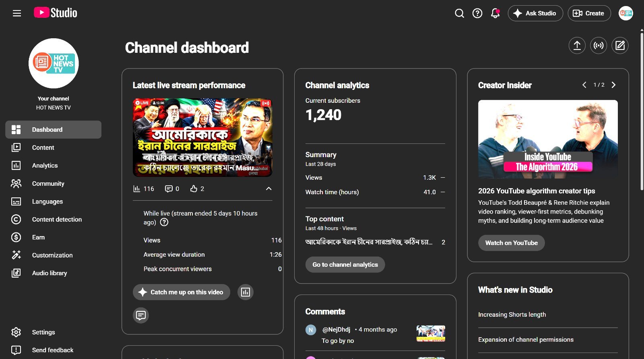
Task: Open Settings in the sidebar
Action: point(54,332)
